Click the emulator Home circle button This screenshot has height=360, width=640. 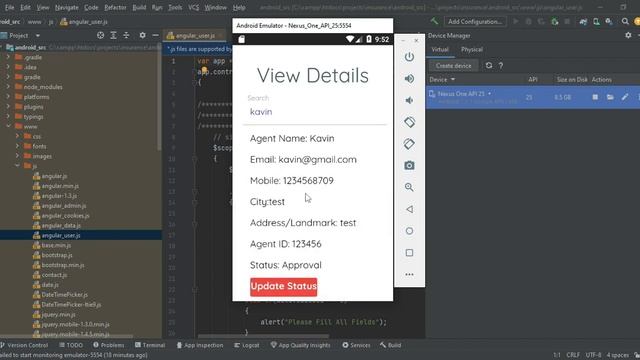pos(409,231)
